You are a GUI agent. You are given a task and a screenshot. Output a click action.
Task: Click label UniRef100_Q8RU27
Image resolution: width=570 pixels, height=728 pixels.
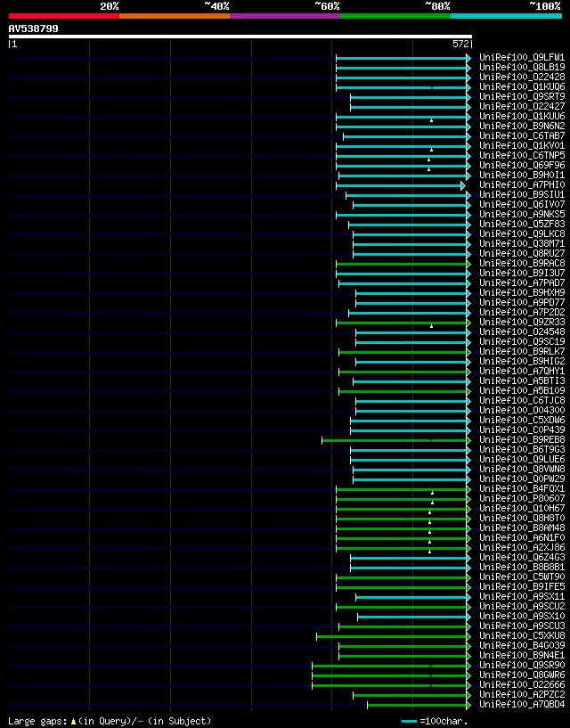(522, 253)
